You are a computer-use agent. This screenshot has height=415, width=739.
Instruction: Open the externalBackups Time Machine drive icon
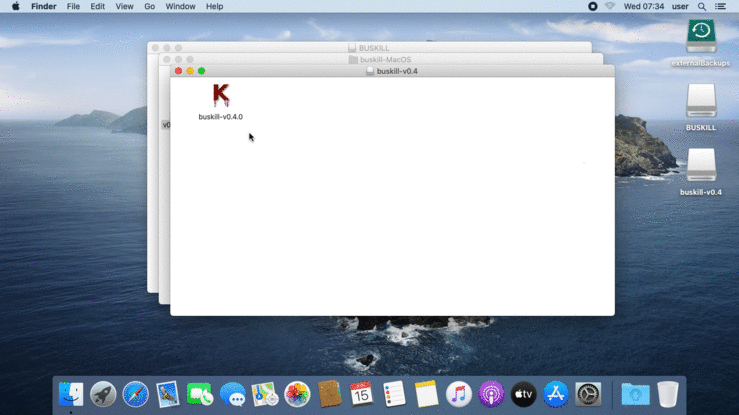click(701, 36)
